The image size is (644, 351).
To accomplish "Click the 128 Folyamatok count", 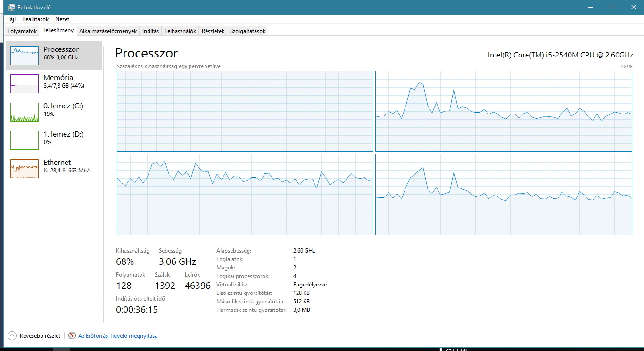I will (124, 286).
